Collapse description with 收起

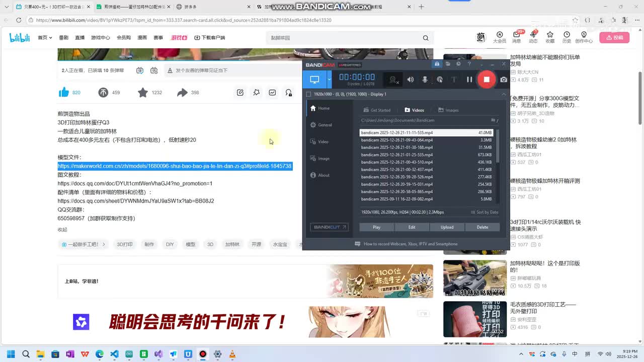pyautogui.click(x=62, y=230)
